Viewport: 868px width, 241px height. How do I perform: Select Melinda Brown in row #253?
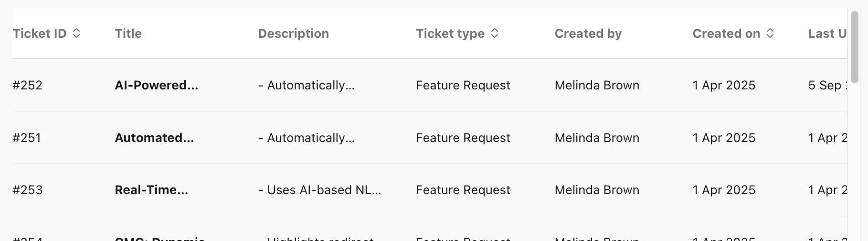pos(597,190)
